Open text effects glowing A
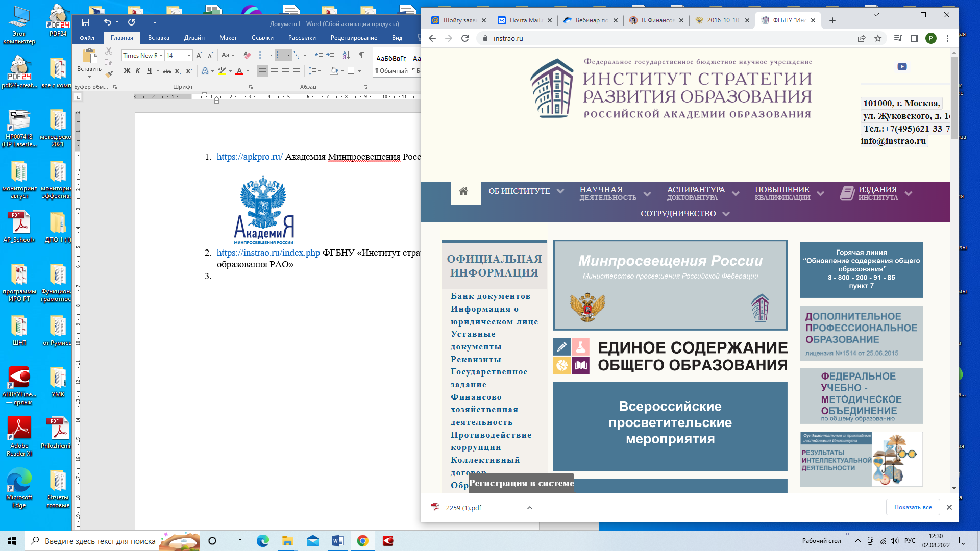This screenshot has height=551, width=980. 205,71
